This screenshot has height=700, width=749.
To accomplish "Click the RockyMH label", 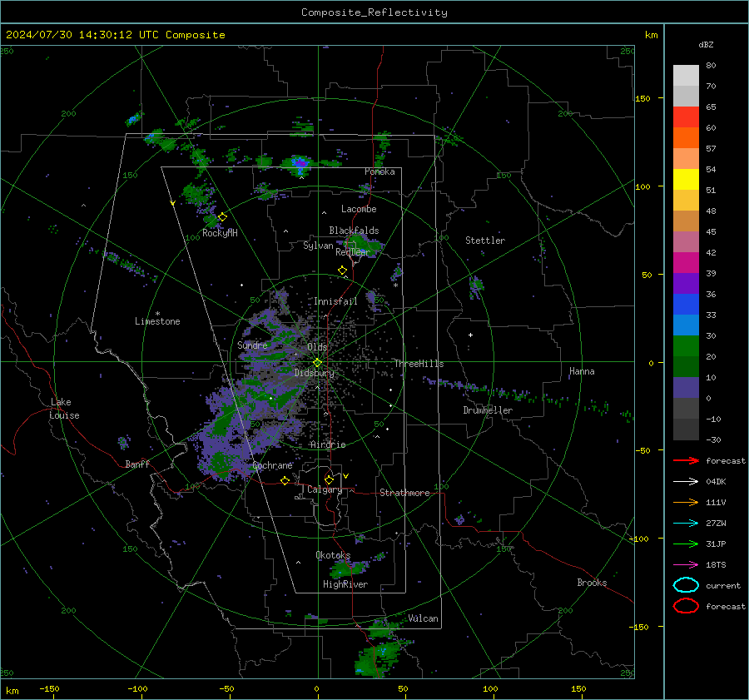I will pyautogui.click(x=220, y=233).
